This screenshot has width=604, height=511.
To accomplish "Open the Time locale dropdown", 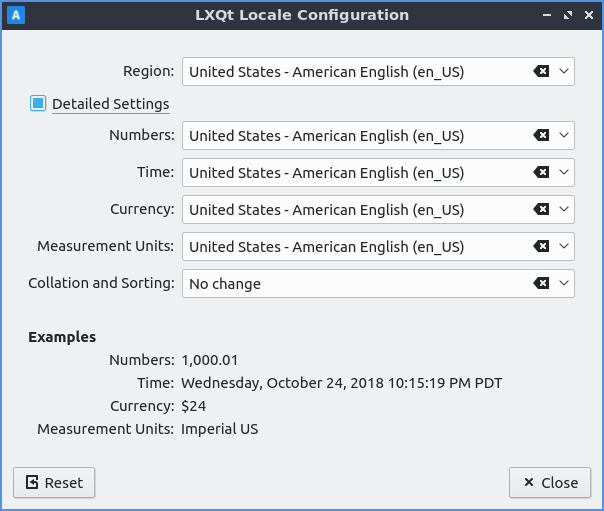I will pyautogui.click(x=564, y=173).
